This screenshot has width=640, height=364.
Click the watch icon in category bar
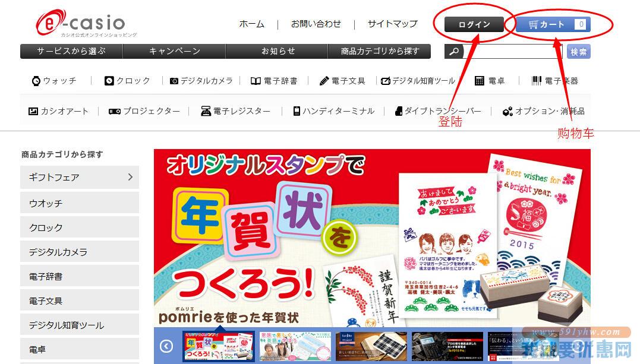point(36,81)
